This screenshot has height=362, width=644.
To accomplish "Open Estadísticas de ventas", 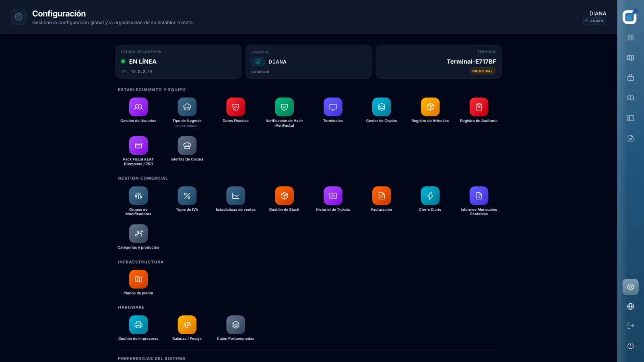I will [x=236, y=196].
